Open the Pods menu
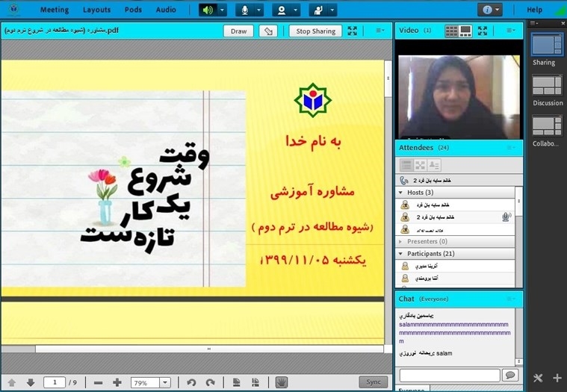Image resolution: width=567 pixels, height=392 pixels. pyautogui.click(x=131, y=10)
